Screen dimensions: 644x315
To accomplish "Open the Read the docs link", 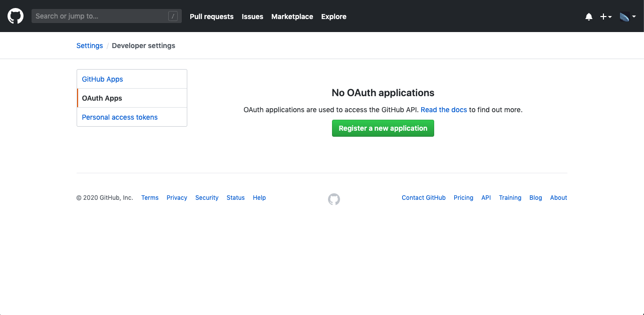I will 444,110.
